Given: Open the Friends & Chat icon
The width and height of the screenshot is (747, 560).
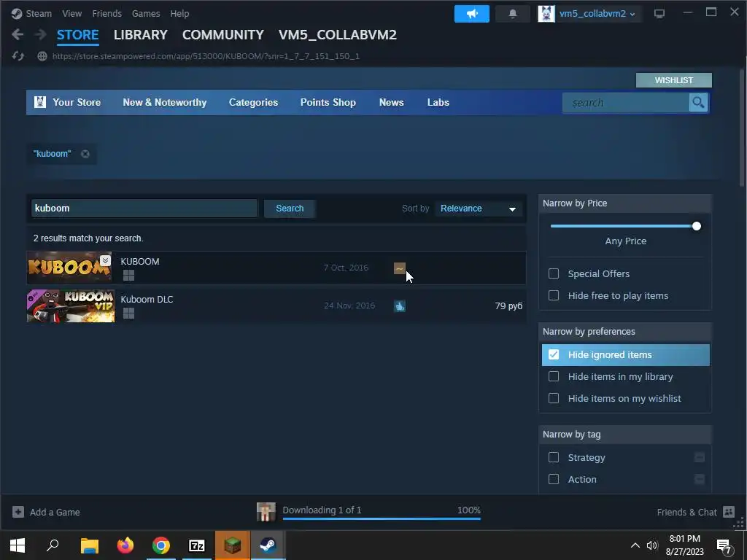Looking at the screenshot, I should [729, 512].
